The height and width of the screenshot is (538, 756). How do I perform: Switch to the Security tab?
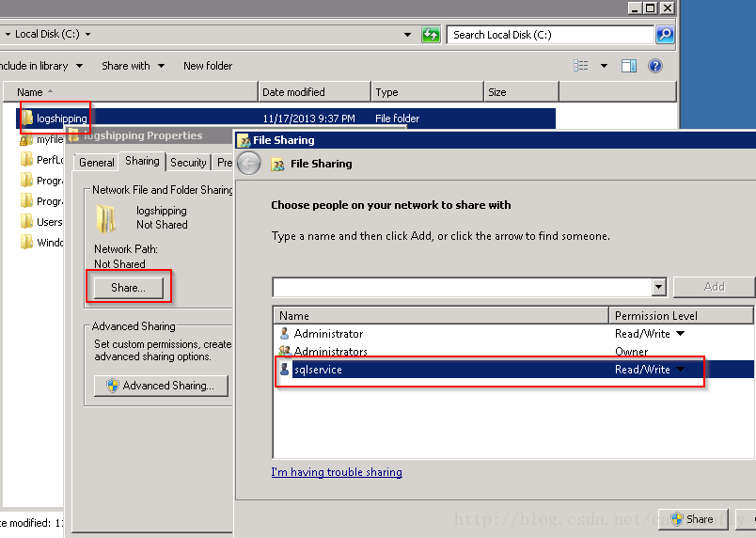coord(188,163)
